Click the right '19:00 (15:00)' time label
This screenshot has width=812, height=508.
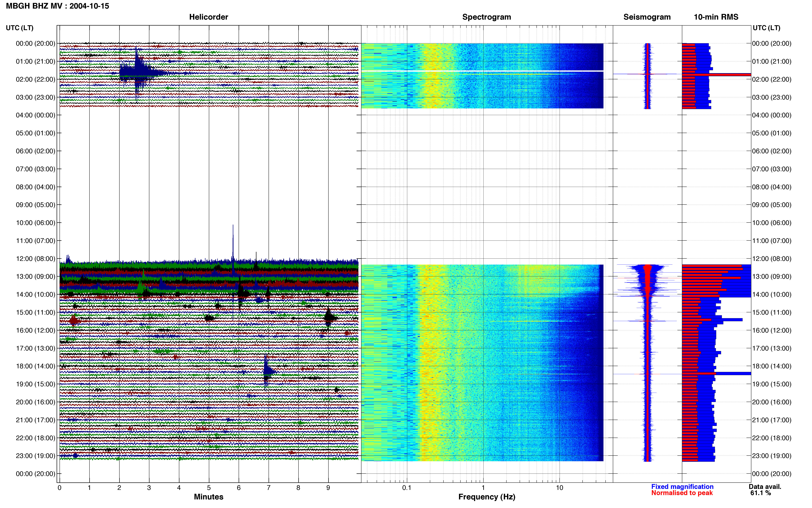pos(772,384)
